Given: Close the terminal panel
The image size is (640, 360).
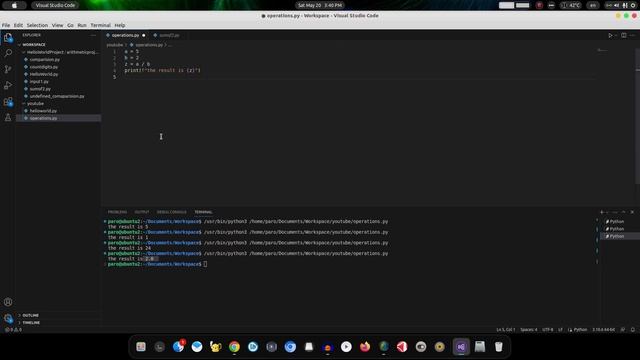Looking at the screenshot, I should tap(632, 212).
